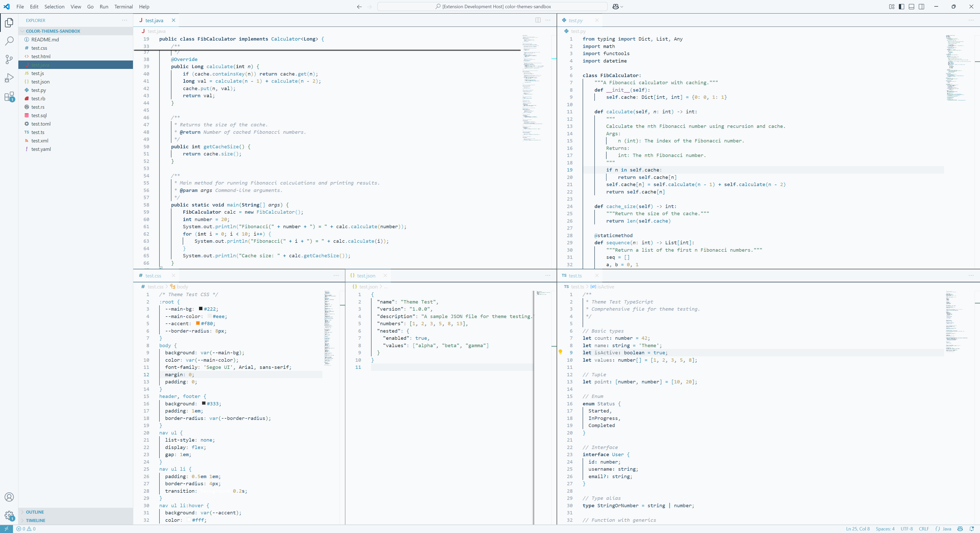Open the Extensions view

[9, 97]
